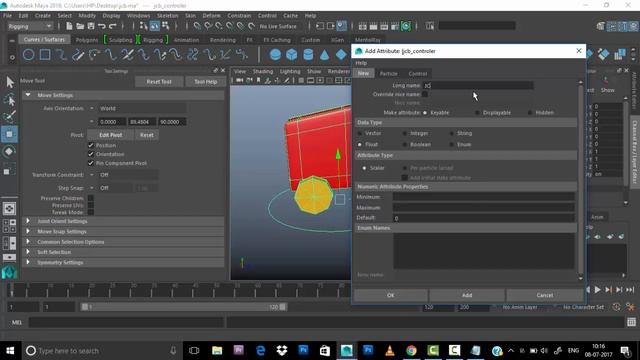Screen dimensions: 640x360
Task: Click the Undo arrow icon
Action: (102, 26)
